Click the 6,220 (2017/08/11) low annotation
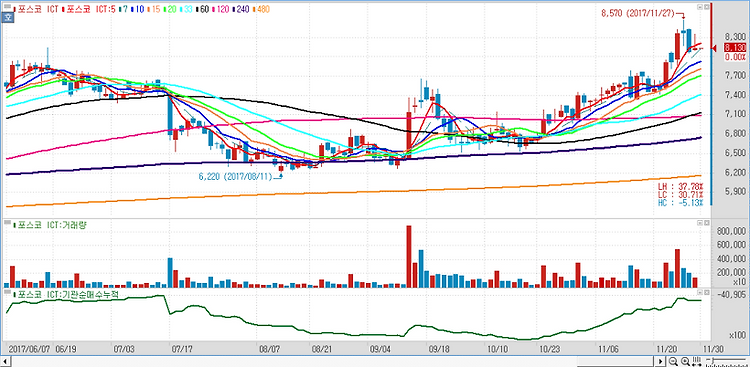Image resolution: width=750 pixels, height=367 pixels. (236, 177)
